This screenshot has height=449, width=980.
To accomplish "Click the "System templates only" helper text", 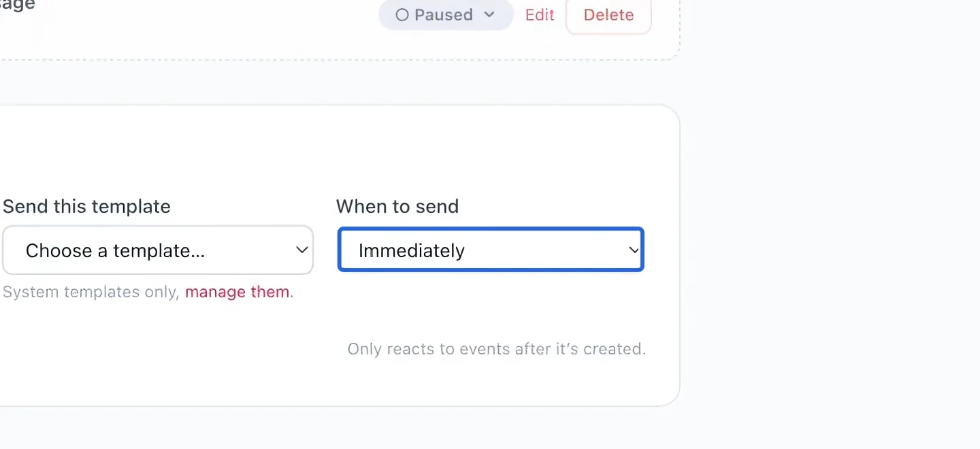I will pos(91,292).
